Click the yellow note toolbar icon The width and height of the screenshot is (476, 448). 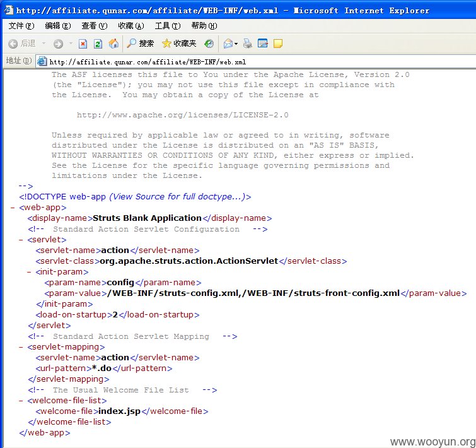point(278,44)
